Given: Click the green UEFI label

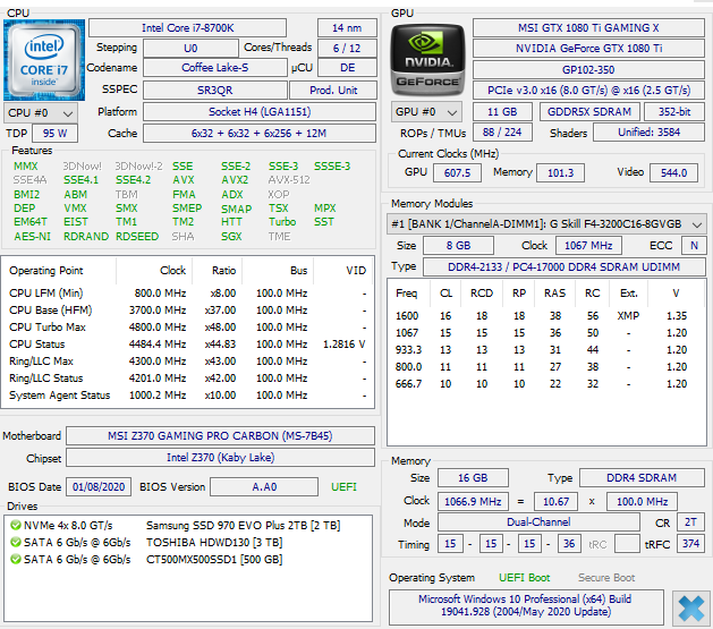Looking at the screenshot, I should (343, 487).
